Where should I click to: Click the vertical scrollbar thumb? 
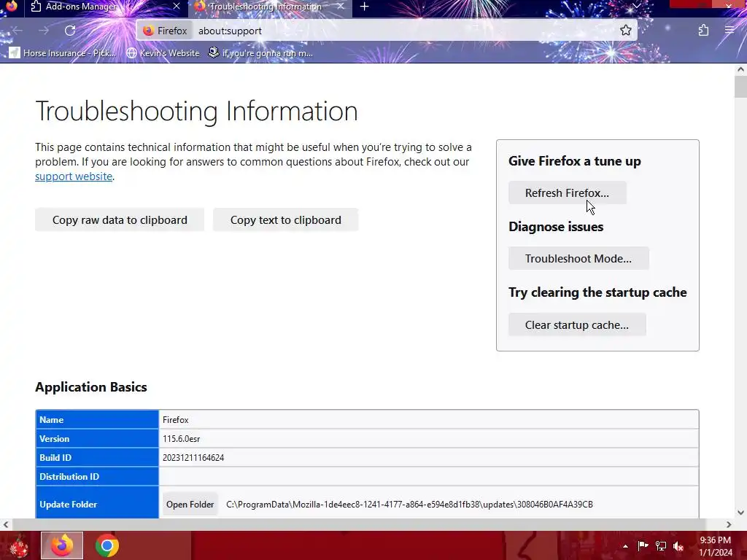(740, 87)
